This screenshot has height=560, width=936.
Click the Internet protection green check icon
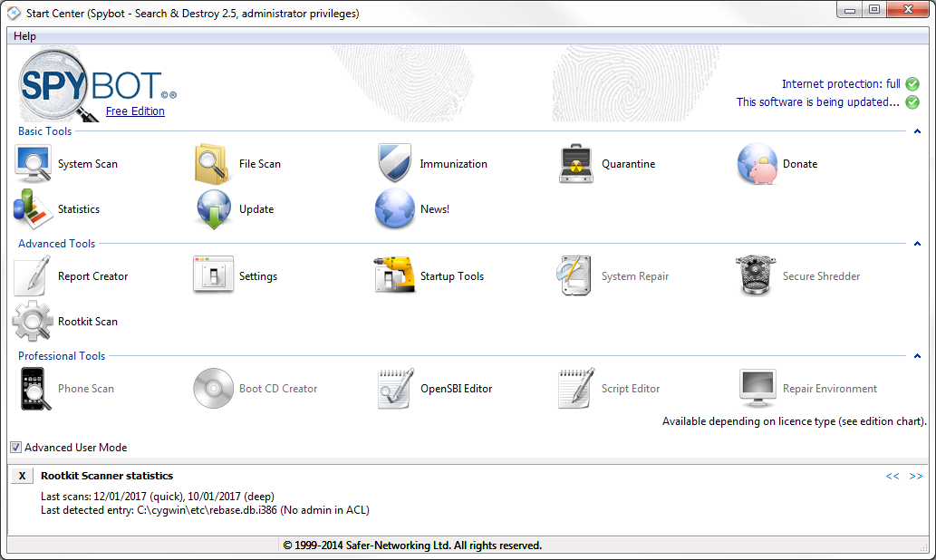912,84
